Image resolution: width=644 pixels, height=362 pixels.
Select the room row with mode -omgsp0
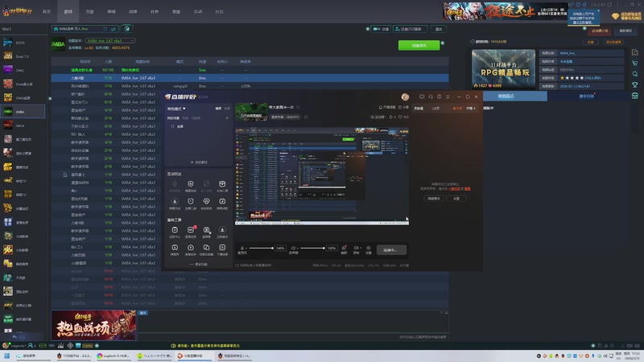click(x=250, y=86)
